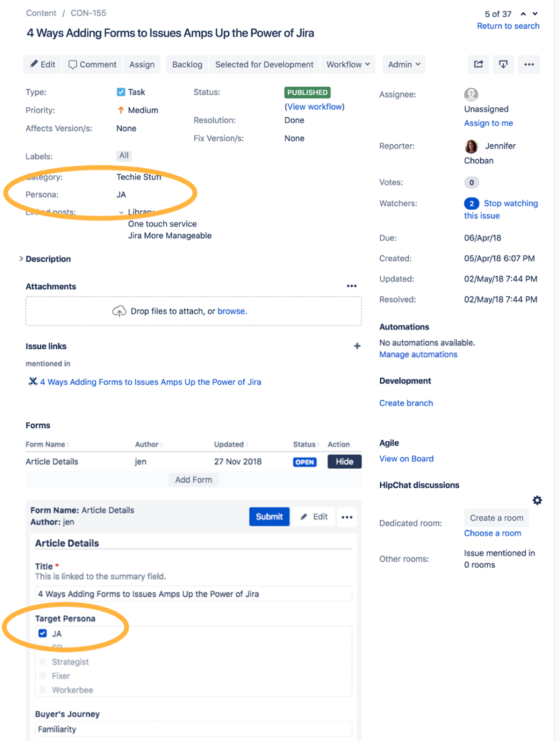Image resolution: width=560 pixels, height=741 pixels.
Task: Click browse link in attachments
Action: coord(231,311)
